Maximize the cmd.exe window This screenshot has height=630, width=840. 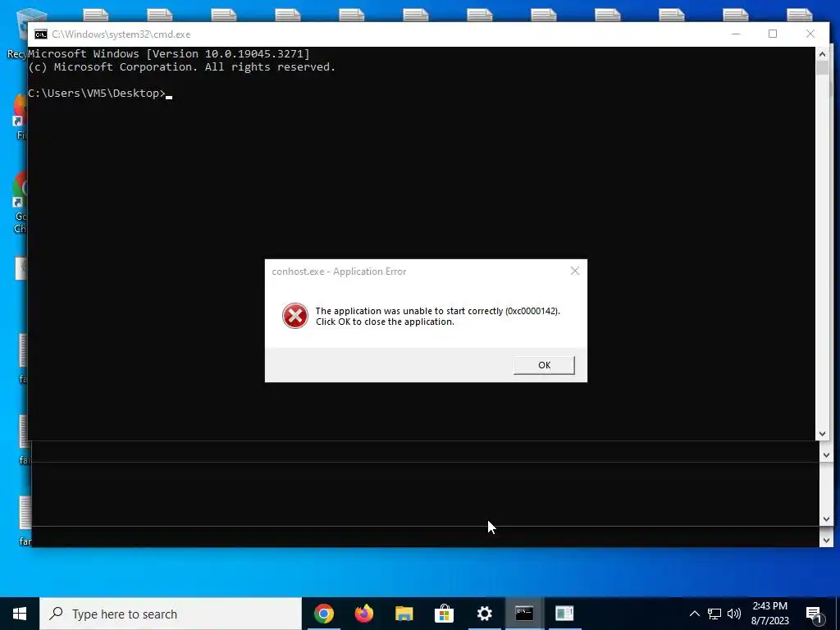coord(773,34)
